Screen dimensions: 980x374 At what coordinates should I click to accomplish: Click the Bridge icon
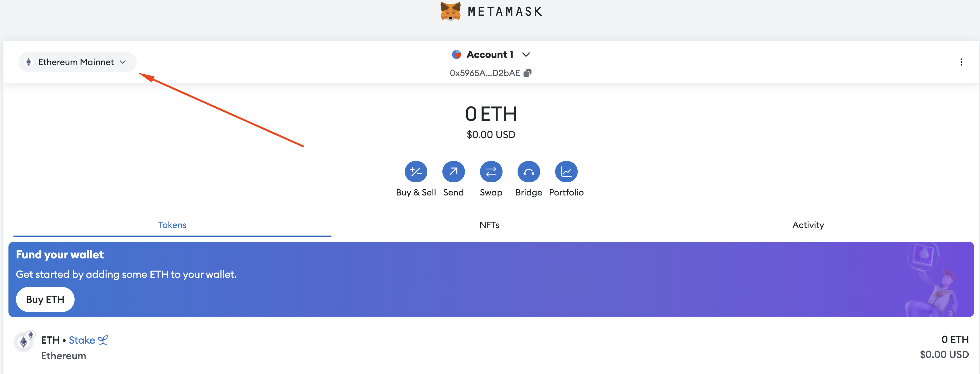[x=529, y=172]
